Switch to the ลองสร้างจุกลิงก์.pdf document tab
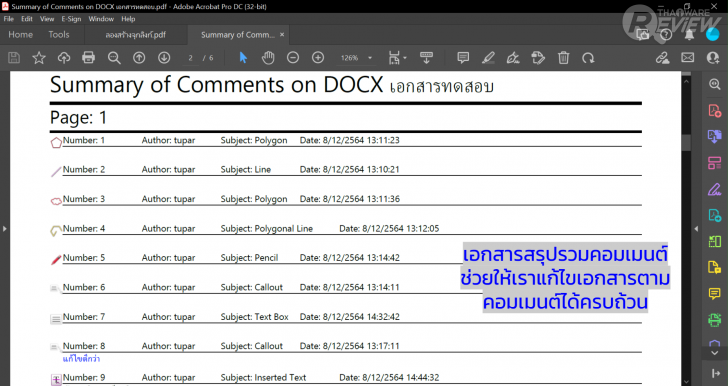728x386 pixels. pyautogui.click(x=136, y=35)
